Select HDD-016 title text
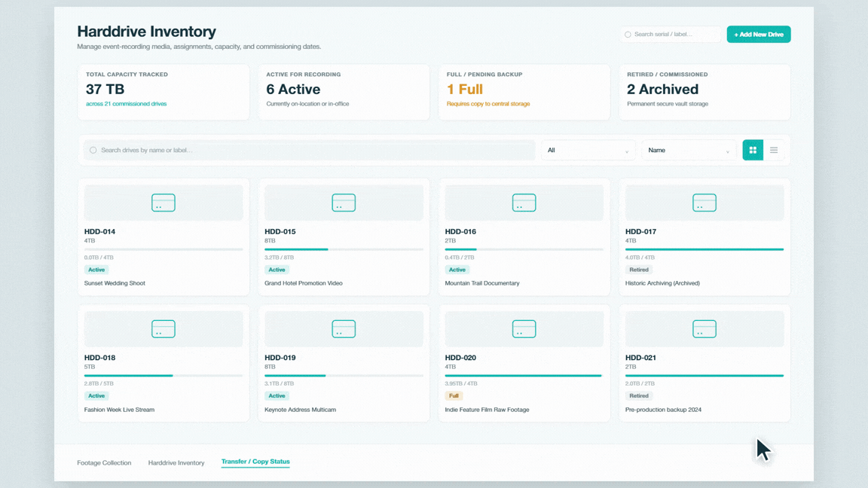868x488 pixels. [x=460, y=231]
